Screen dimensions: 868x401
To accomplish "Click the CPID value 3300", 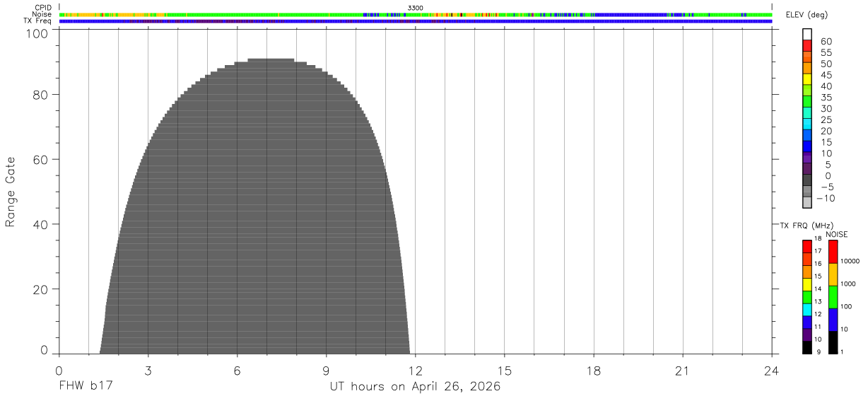I will [416, 7].
